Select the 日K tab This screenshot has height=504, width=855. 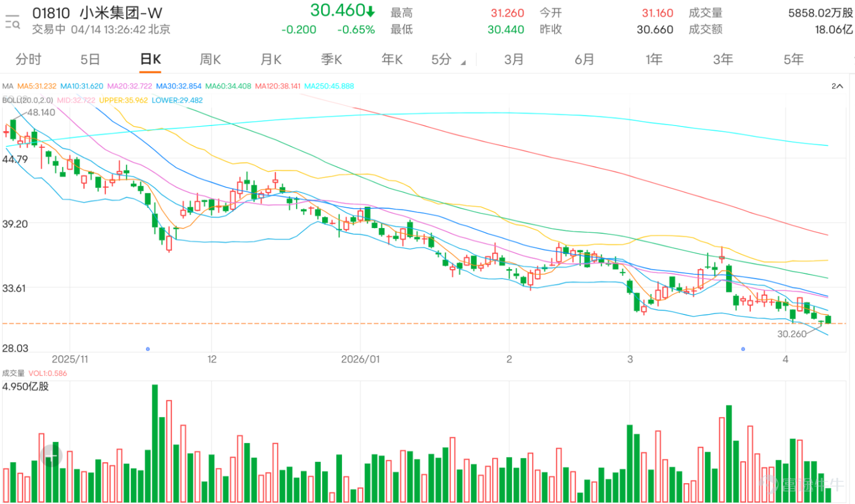click(151, 59)
